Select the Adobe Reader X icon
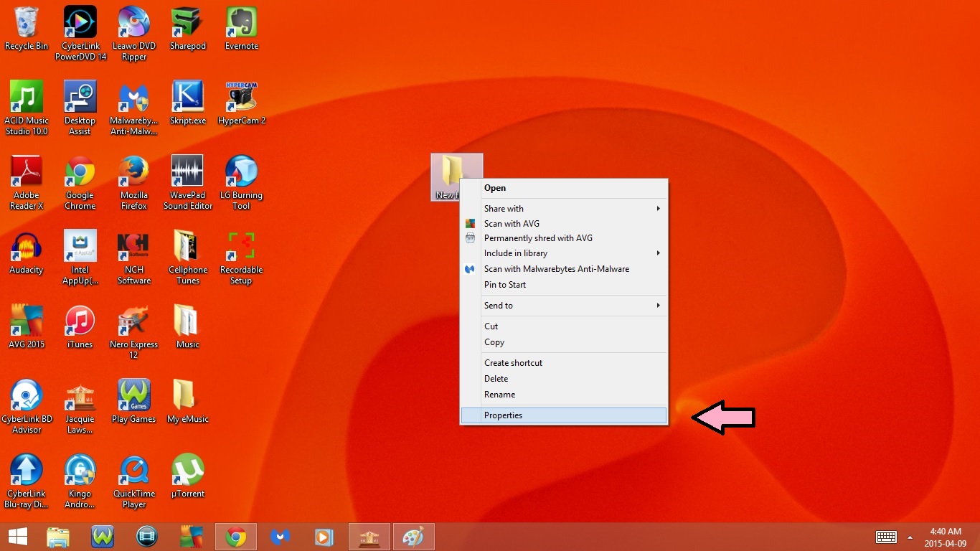The width and height of the screenshot is (980, 551). [27, 183]
